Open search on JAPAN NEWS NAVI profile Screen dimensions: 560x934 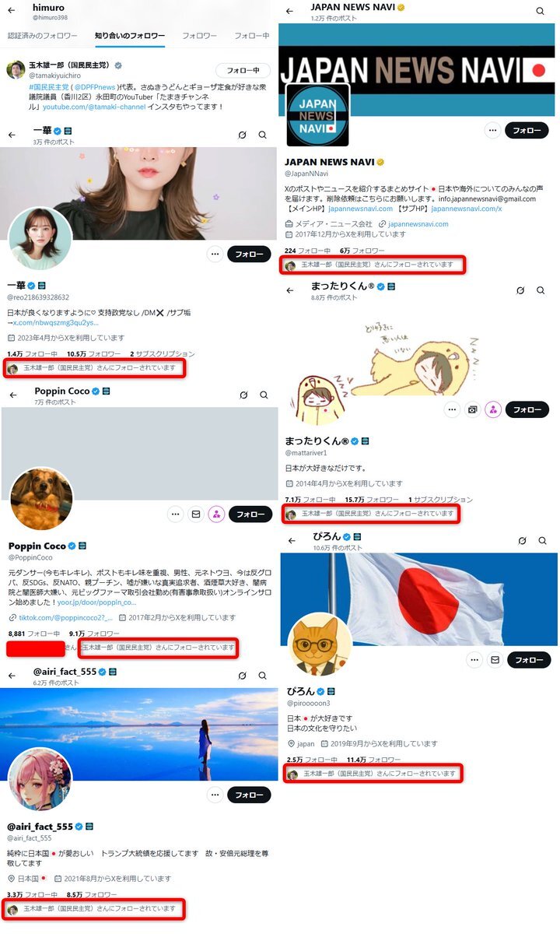(540, 11)
